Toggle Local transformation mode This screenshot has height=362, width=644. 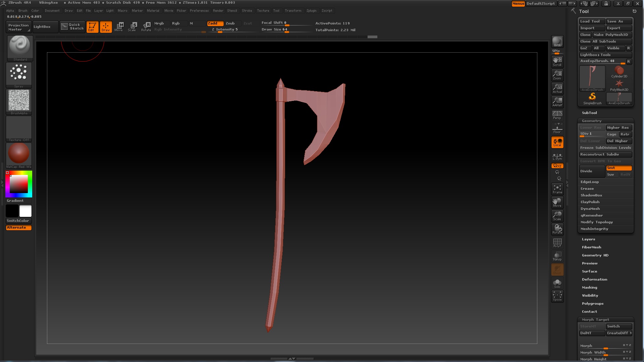click(x=557, y=142)
